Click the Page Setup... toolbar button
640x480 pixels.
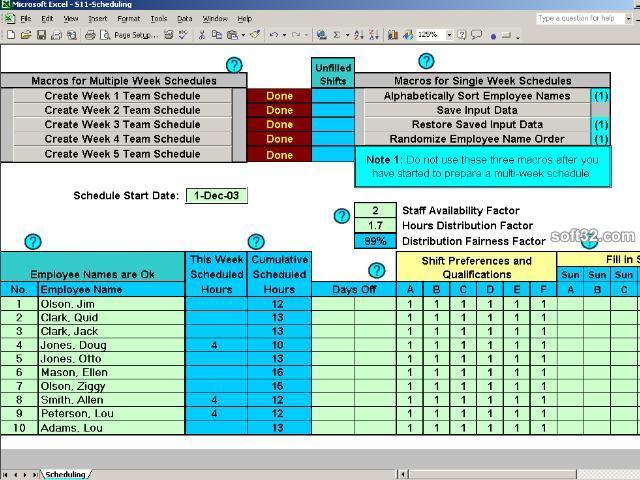[136, 36]
